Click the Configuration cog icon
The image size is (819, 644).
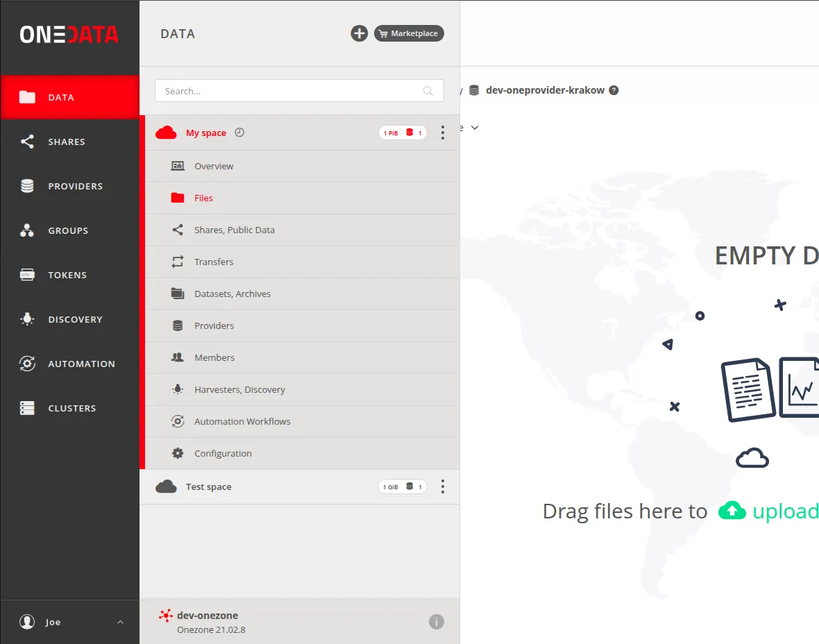178,453
